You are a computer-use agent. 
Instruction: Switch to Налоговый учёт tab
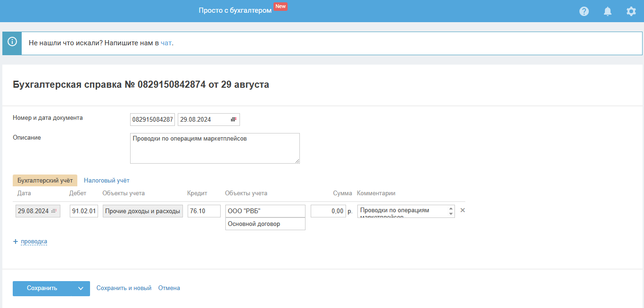(107, 181)
